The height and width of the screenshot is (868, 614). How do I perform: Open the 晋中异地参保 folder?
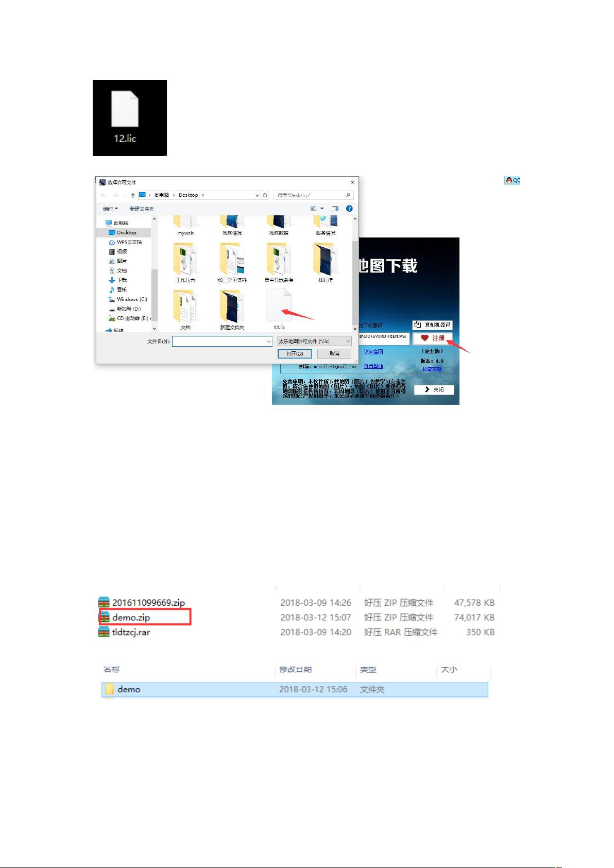click(279, 263)
